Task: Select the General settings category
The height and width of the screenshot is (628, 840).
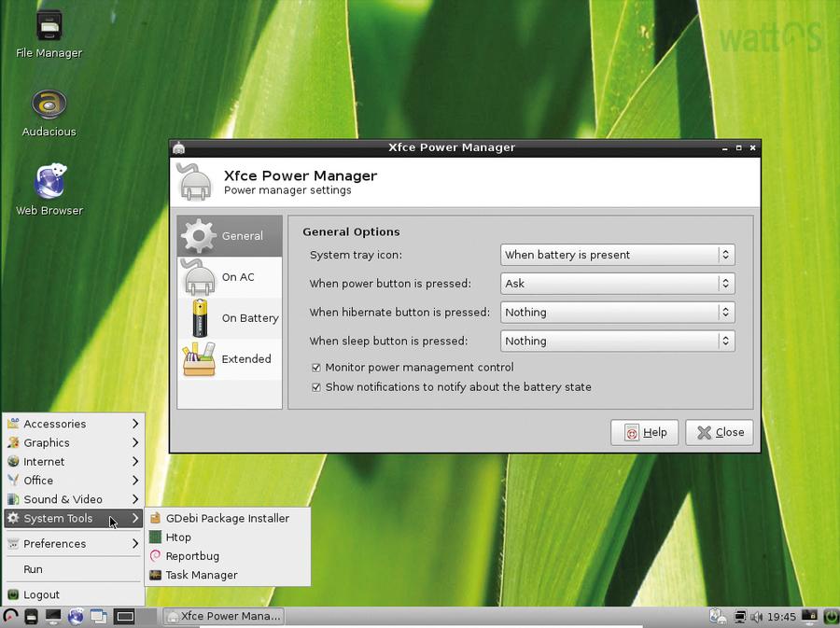Action: pos(230,235)
